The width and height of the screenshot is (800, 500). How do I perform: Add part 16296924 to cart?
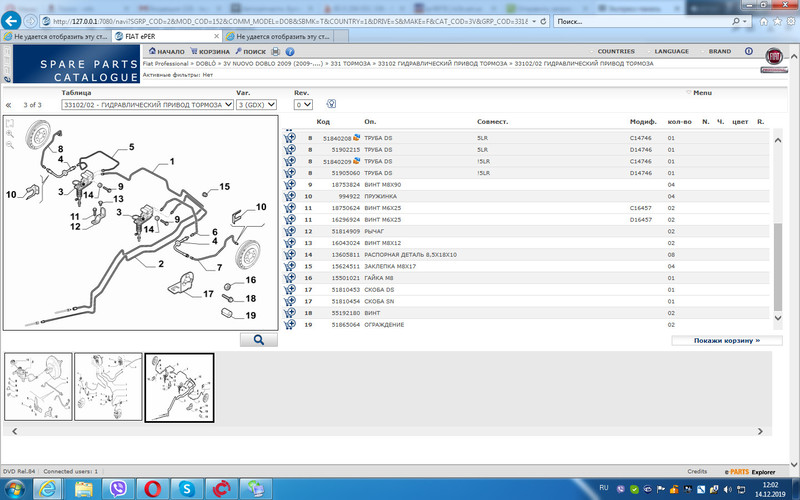290,219
